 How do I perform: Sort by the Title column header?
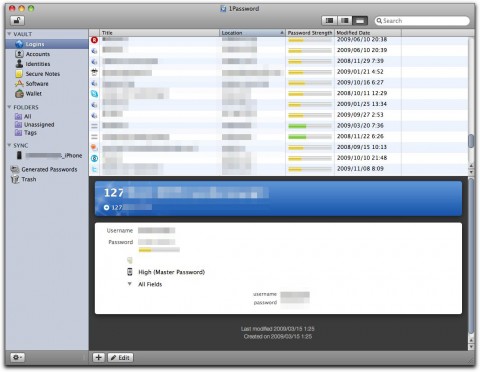point(160,33)
